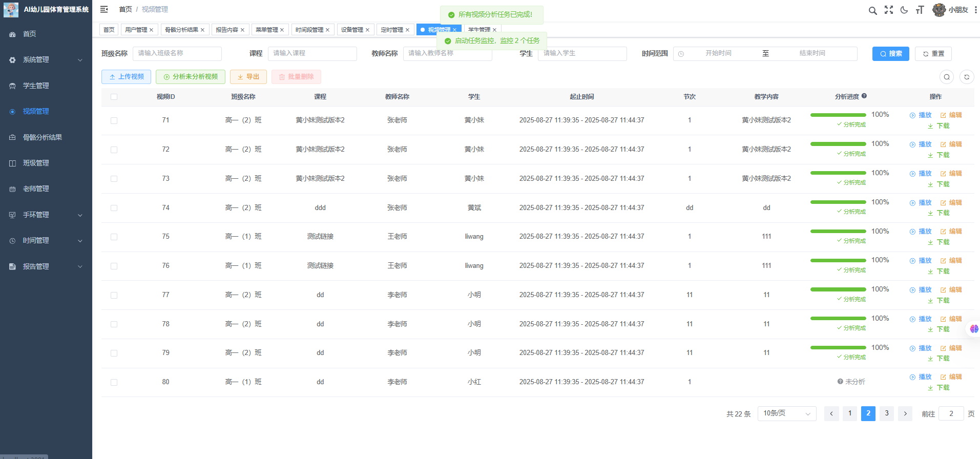Click the table refresh circular icon
980x459 pixels.
click(x=967, y=77)
